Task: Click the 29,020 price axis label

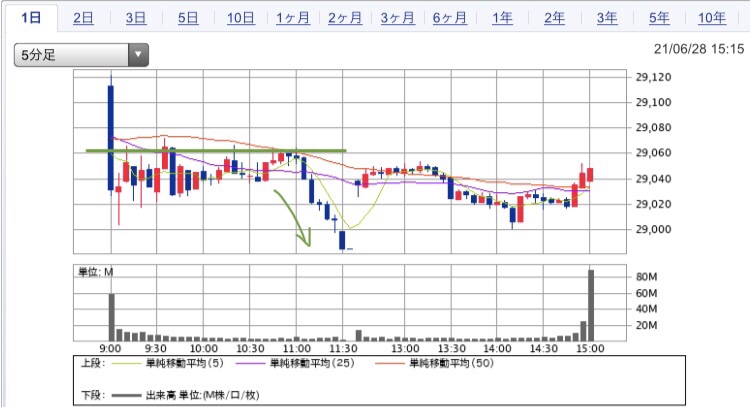Action: tap(653, 204)
